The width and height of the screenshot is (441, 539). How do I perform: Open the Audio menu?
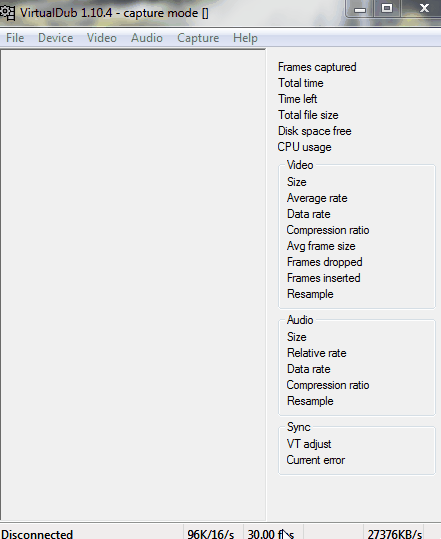[147, 38]
